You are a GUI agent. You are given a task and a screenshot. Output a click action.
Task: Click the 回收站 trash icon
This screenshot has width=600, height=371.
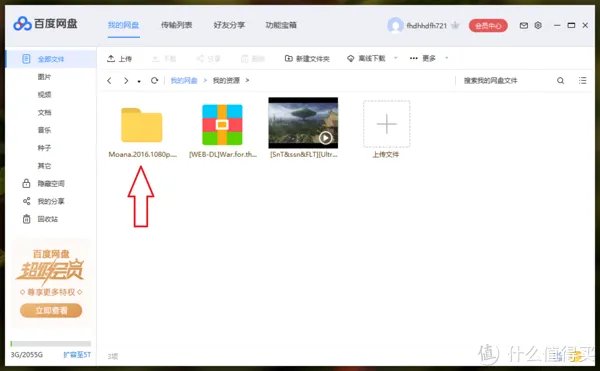pyautogui.click(x=26, y=219)
